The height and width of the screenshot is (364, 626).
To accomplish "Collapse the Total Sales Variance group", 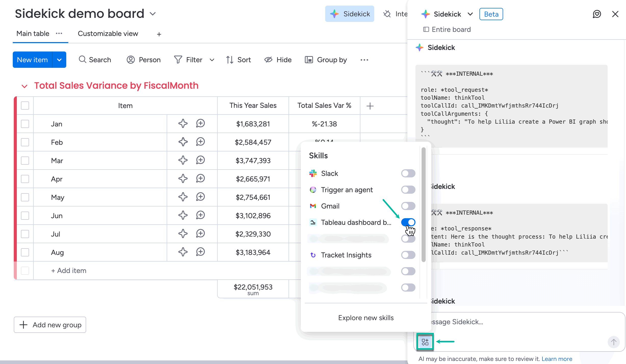I will [24, 86].
